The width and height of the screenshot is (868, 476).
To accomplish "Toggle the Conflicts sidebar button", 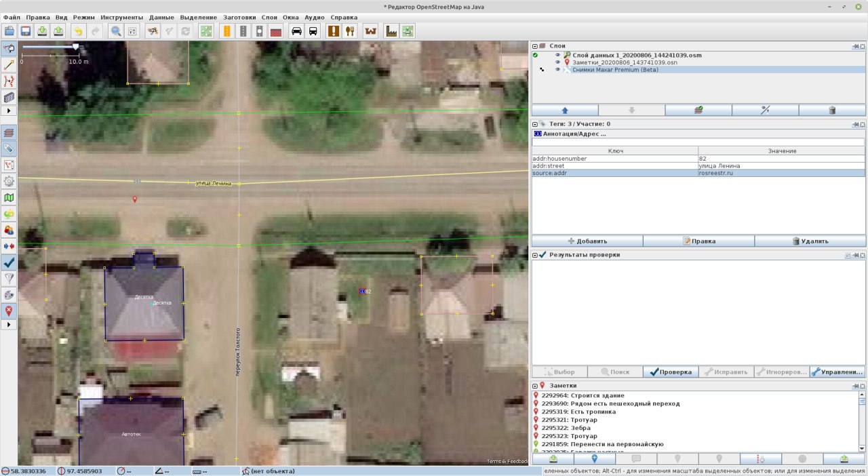I will tap(9, 246).
